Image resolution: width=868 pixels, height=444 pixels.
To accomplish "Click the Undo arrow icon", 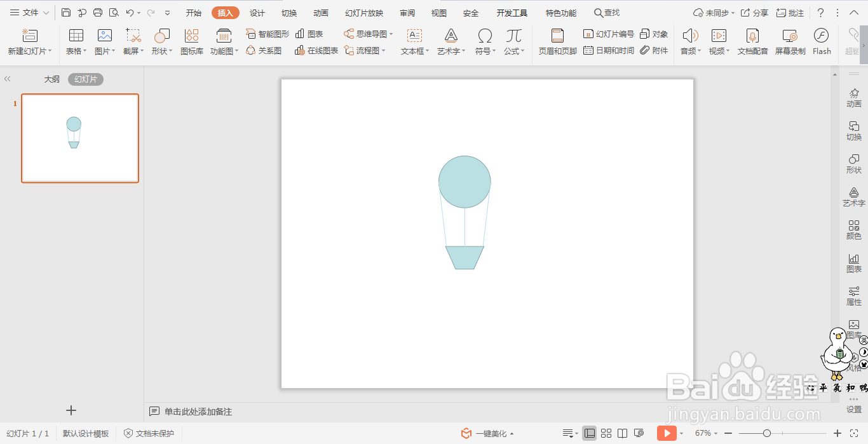I will [x=130, y=13].
